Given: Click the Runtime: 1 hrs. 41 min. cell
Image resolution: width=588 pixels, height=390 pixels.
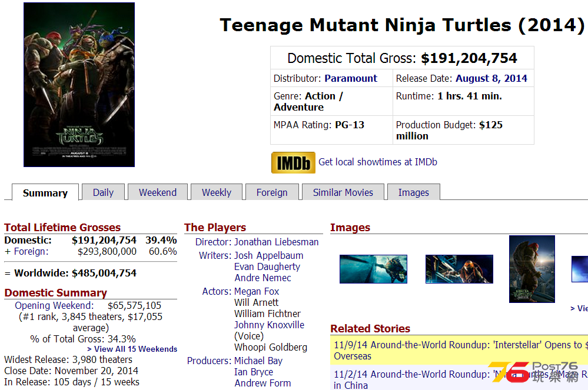Looking at the screenshot, I should coord(463,102).
